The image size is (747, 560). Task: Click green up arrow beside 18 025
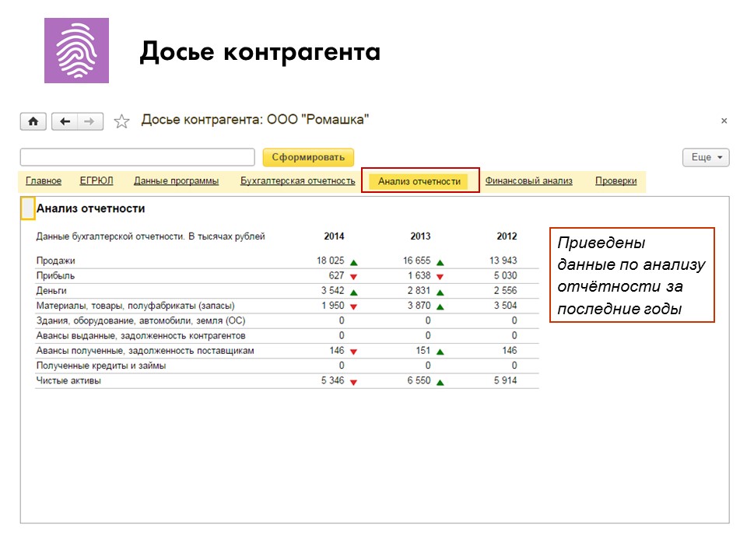pos(353,262)
